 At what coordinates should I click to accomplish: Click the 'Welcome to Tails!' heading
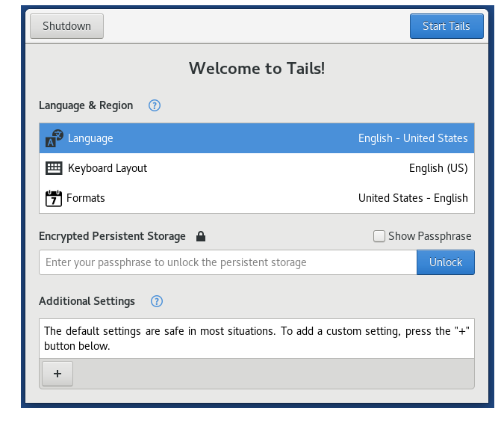click(x=257, y=69)
